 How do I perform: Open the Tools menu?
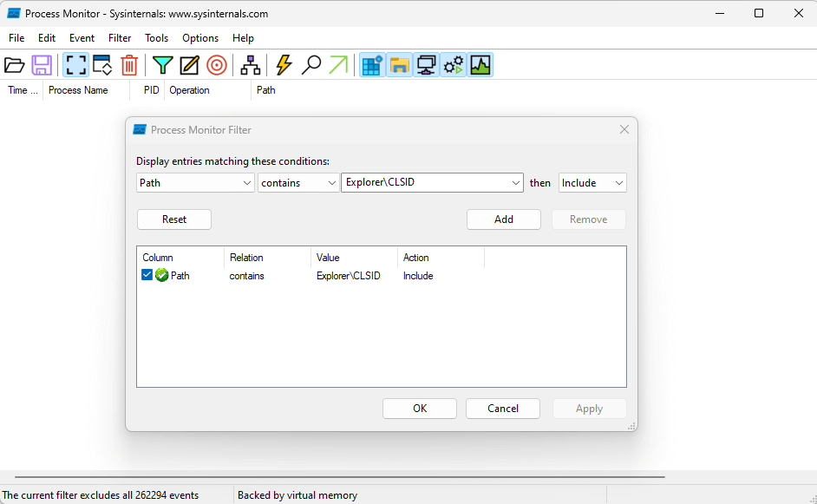[156, 38]
